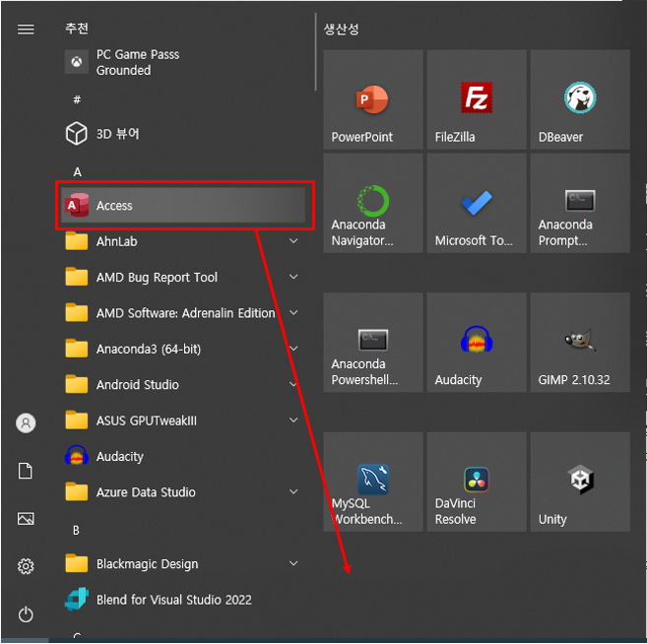The height and width of the screenshot is (644, 647).
Task: Open the DBeaver tile
Action: [580, 99]
